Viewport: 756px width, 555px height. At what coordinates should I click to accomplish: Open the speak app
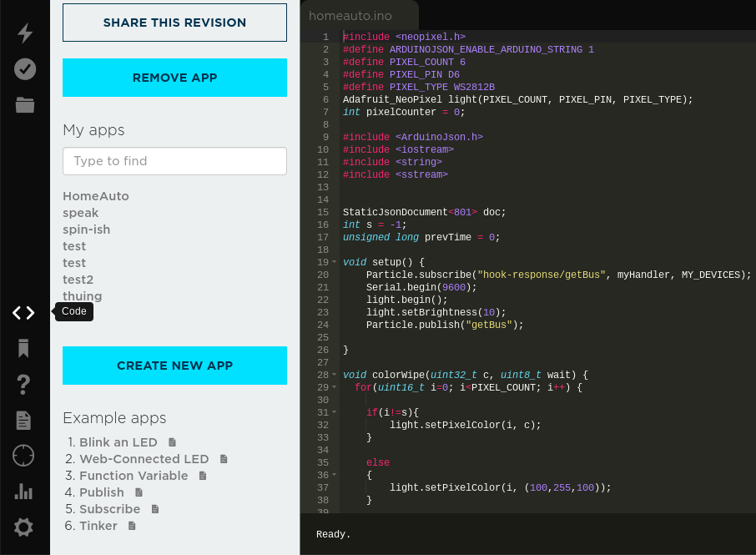(x=80, y=213)
